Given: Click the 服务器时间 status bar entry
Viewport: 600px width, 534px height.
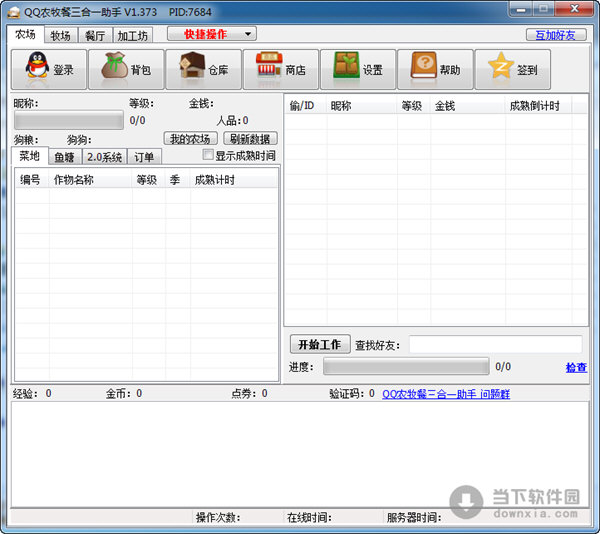Looking at the screenshot, I should [x=414, y=518].
